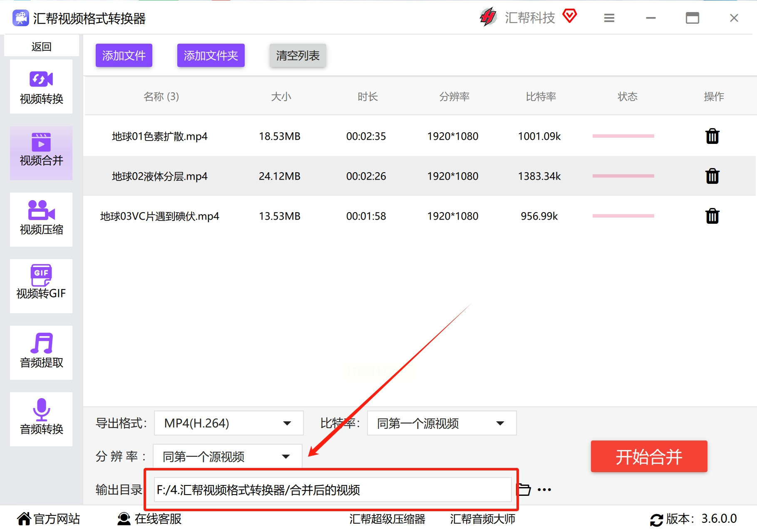The image size is (757, 532).
Task: Open the 视频转换 video conversion tool
Action: tap(41, 87)
